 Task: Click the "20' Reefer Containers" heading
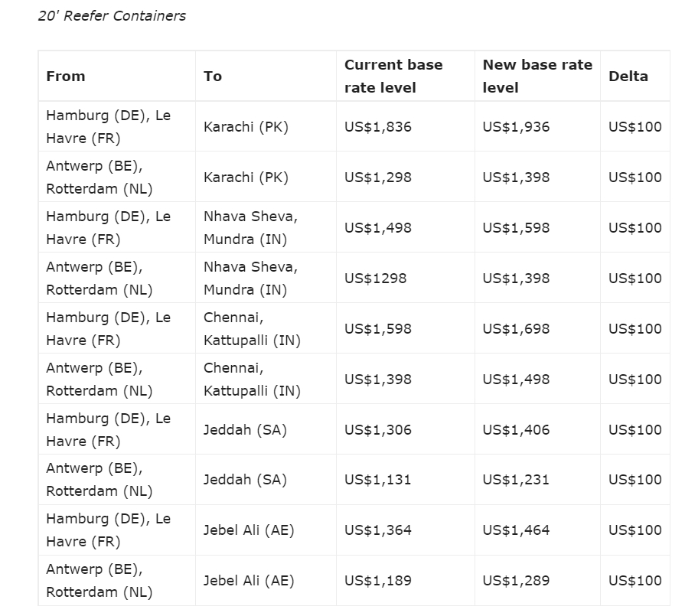[x=112, y=16]
